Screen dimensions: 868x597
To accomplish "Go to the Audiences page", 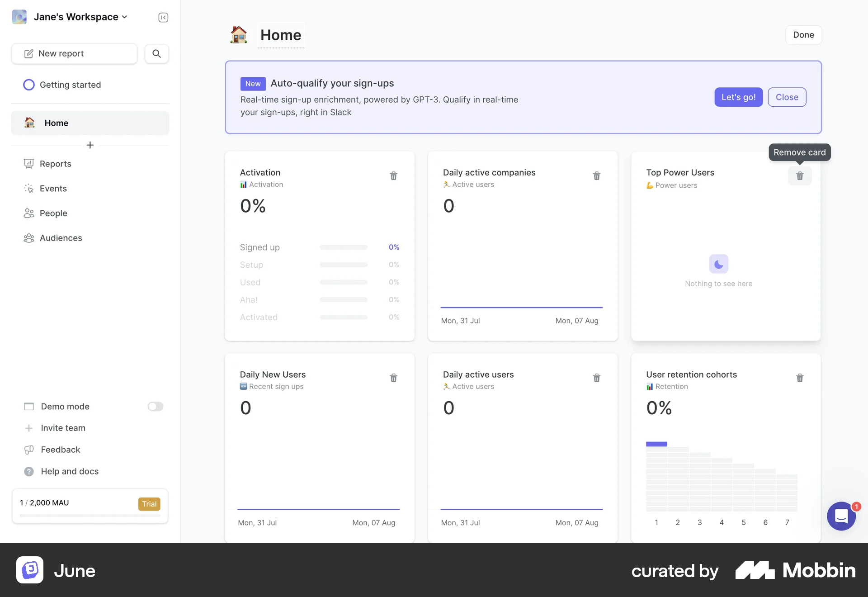I will click(x=61, y=238).
